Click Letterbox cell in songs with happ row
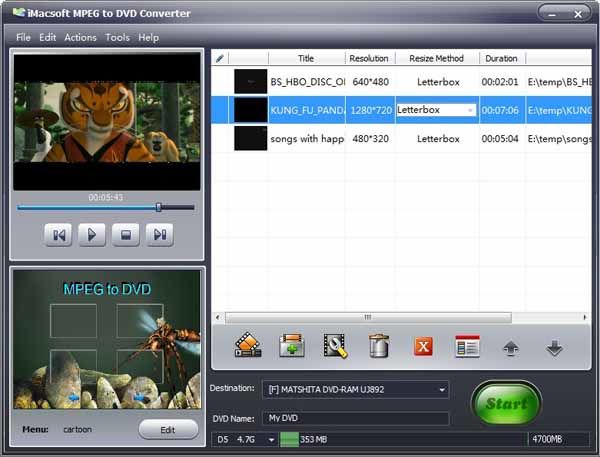 click(x=438, y=139)
